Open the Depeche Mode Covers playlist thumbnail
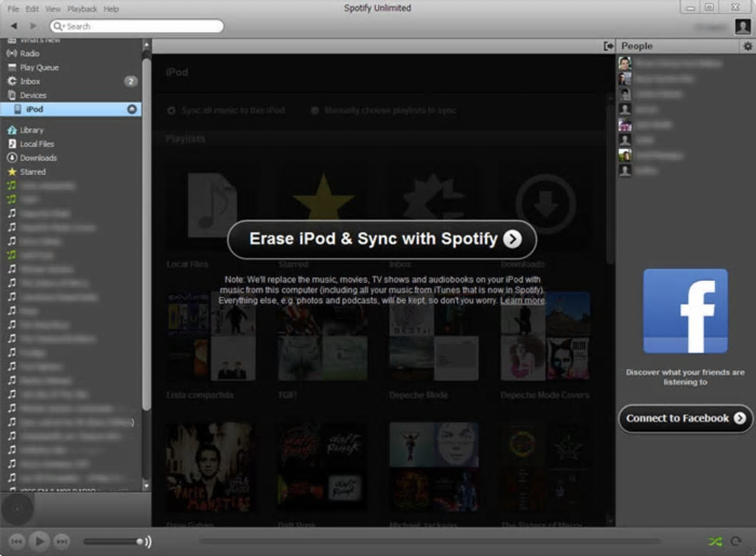Screen dimensions: 756x556 tap(546, 336)
